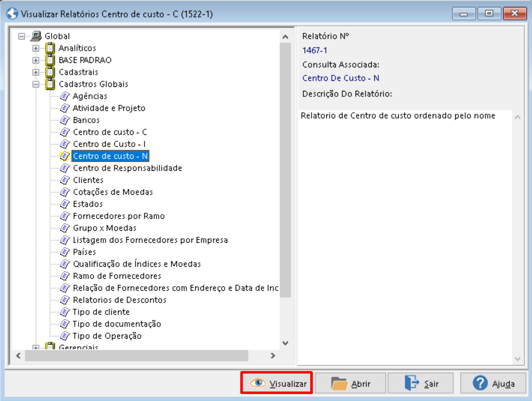The width and height of the screenshot is (532, 401).
Task: Select the Países report
Action: coord(84,252)
